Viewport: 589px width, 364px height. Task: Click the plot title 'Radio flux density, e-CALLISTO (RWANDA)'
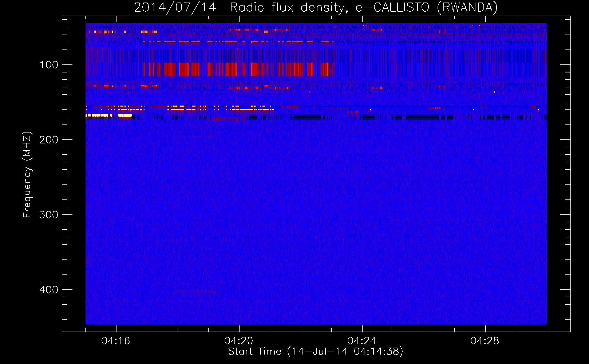(364, 8)
